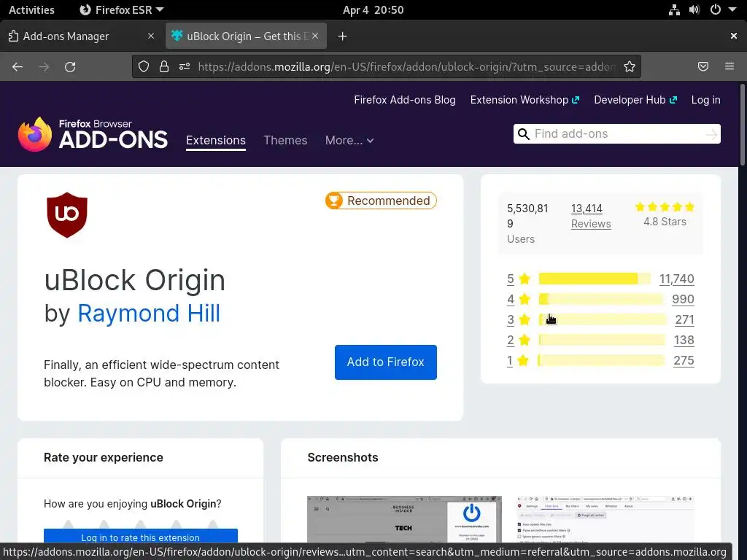Open the Extensions section
The image size is (747, 560).
216,141
